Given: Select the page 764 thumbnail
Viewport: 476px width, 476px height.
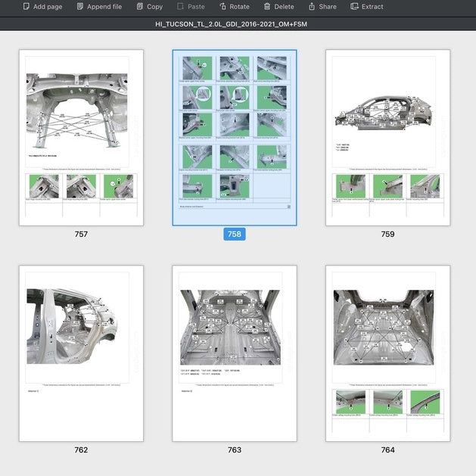Looking at the screenshot, I should tap(387, 353).
